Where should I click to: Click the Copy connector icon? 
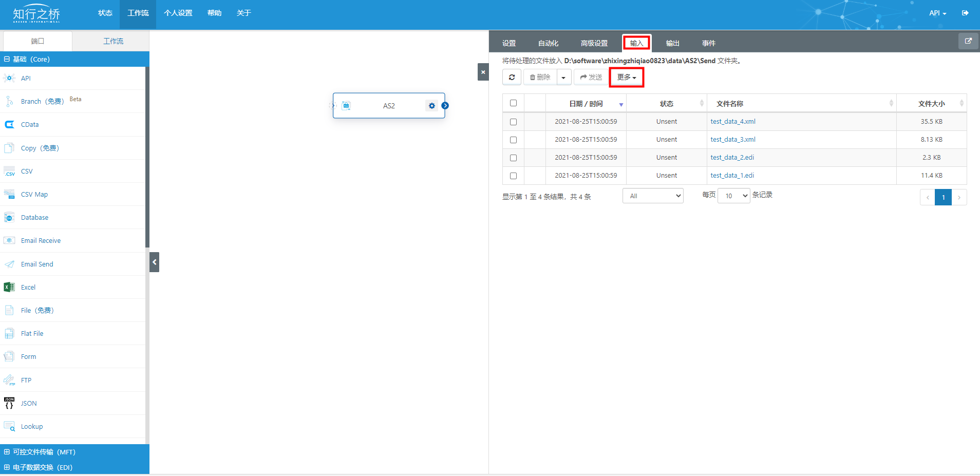pyautogui.click(x=9, y=148)
